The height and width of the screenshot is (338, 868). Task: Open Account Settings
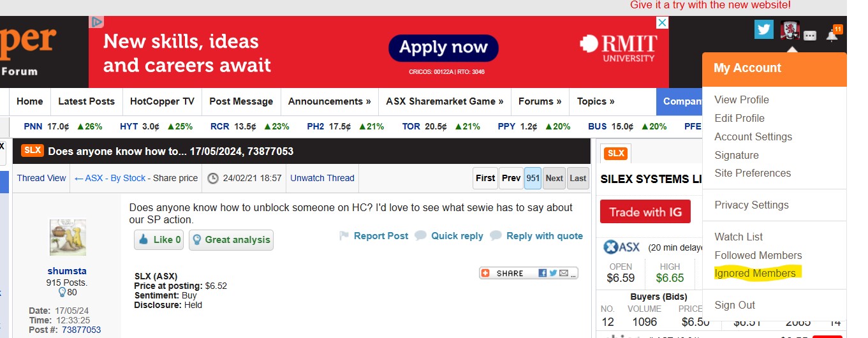click(x=753, y=136)
